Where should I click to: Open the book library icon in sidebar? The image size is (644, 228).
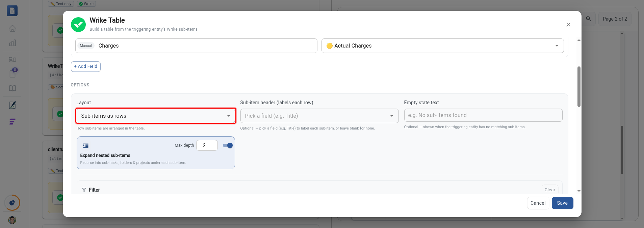pos(12,88)
